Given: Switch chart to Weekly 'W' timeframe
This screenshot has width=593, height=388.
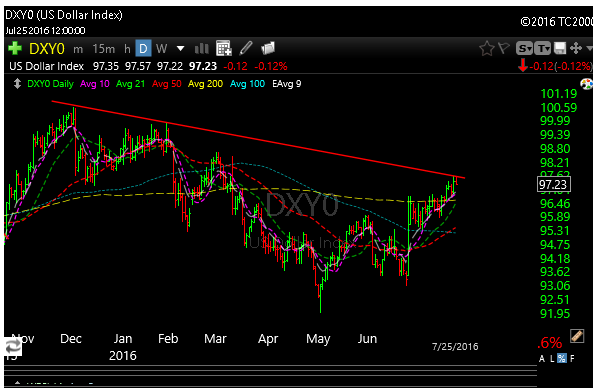Looking at the screenshot, I should pos(161,48).
